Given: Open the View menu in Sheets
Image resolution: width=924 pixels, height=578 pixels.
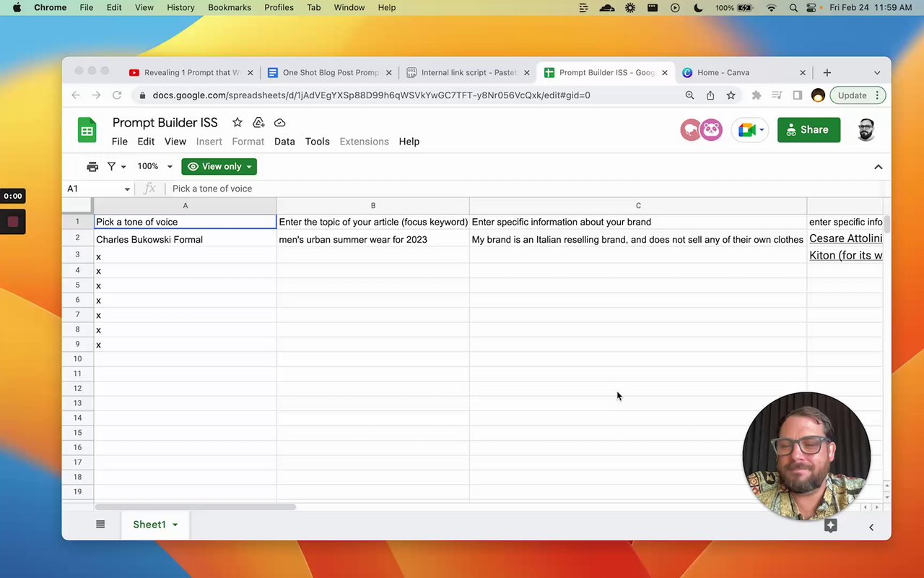Looking at the screenshot, I should [175, 142].
